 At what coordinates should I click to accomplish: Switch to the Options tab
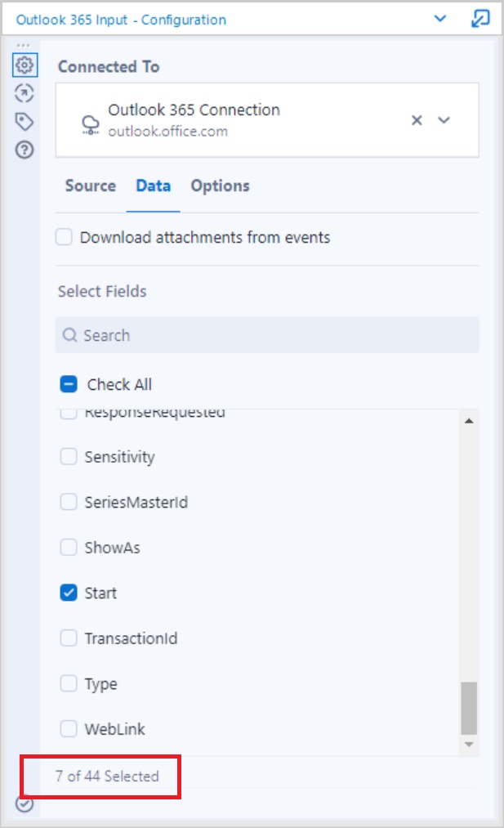click(x=220, y=186)
